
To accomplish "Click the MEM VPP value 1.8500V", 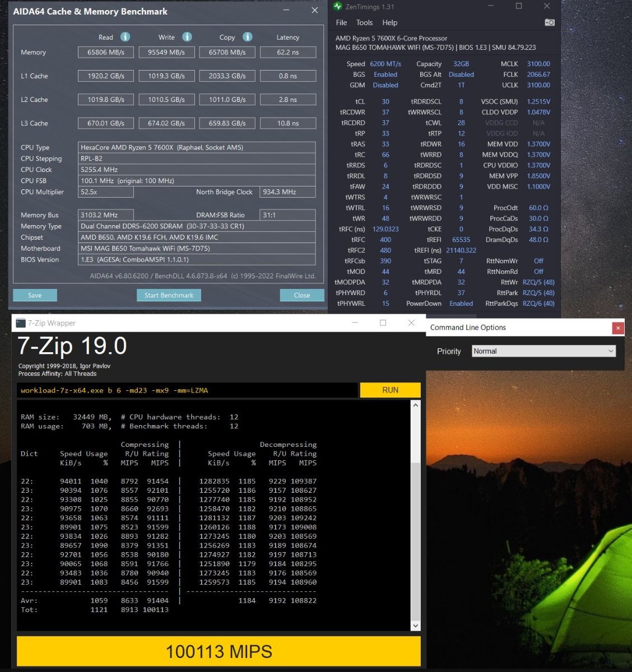I will pyautogui.click(x=538, y=176).
